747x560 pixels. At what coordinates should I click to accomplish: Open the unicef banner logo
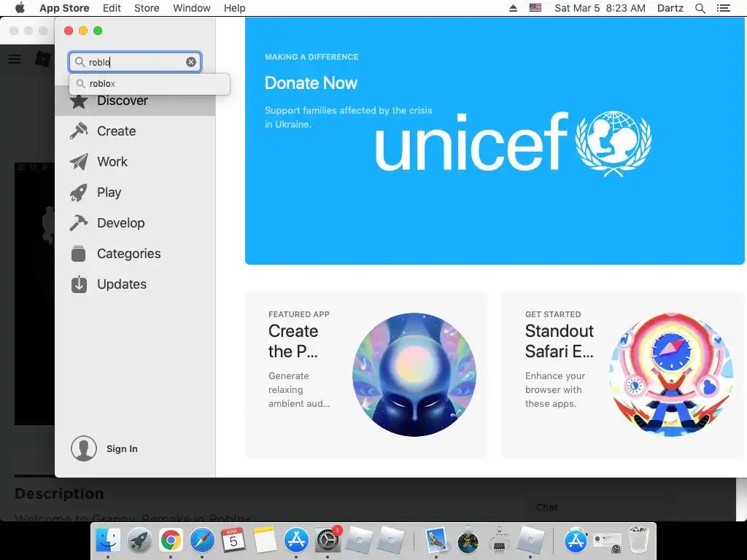513,142
